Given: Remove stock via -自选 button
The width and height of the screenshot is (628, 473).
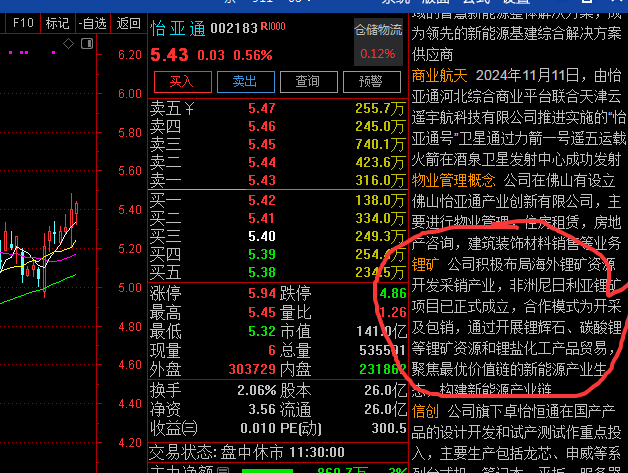Looking at the screenshot, I should pyautogui.click(x=93, y=23).
